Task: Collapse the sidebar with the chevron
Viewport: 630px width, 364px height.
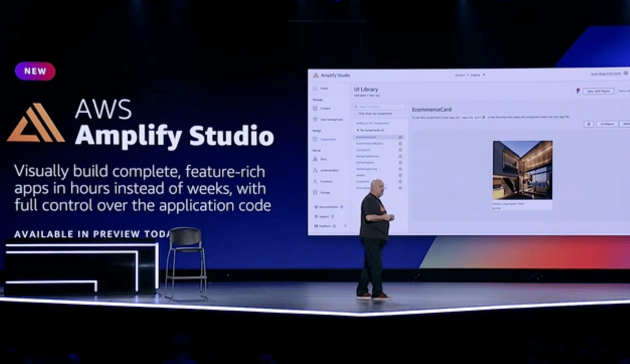Action: (x=345, y=226)
